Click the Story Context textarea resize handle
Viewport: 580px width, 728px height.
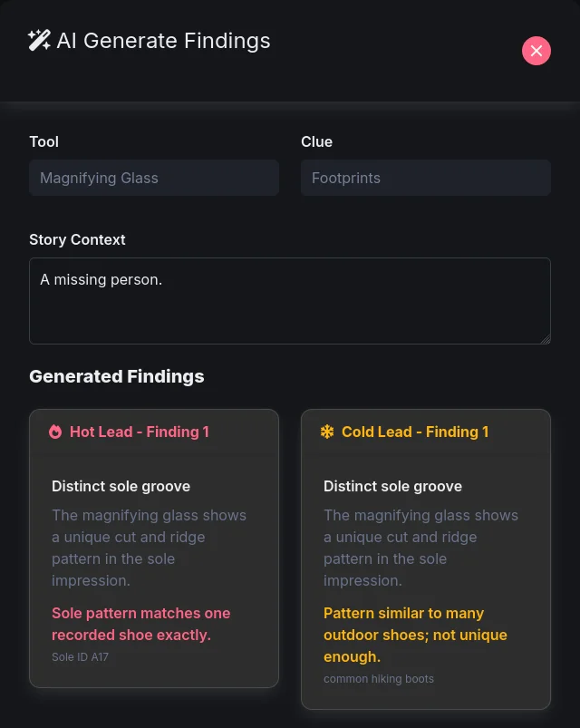[545, 338]
